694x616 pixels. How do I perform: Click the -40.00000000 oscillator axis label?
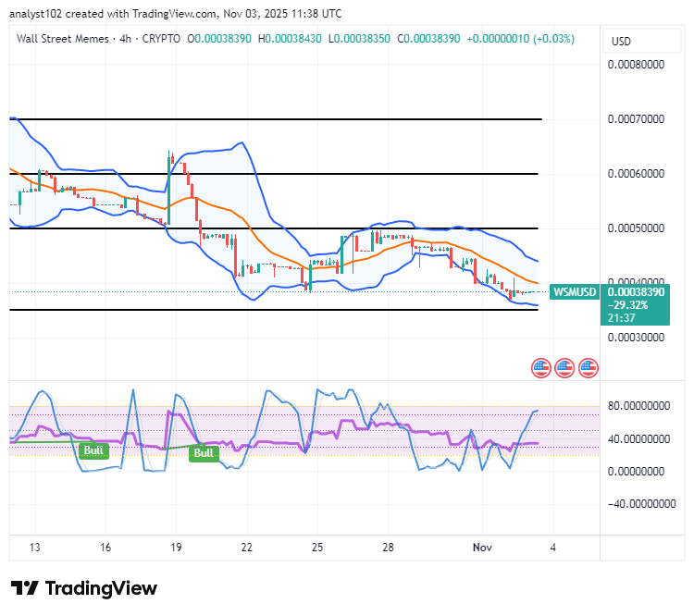tap(642, 504)
